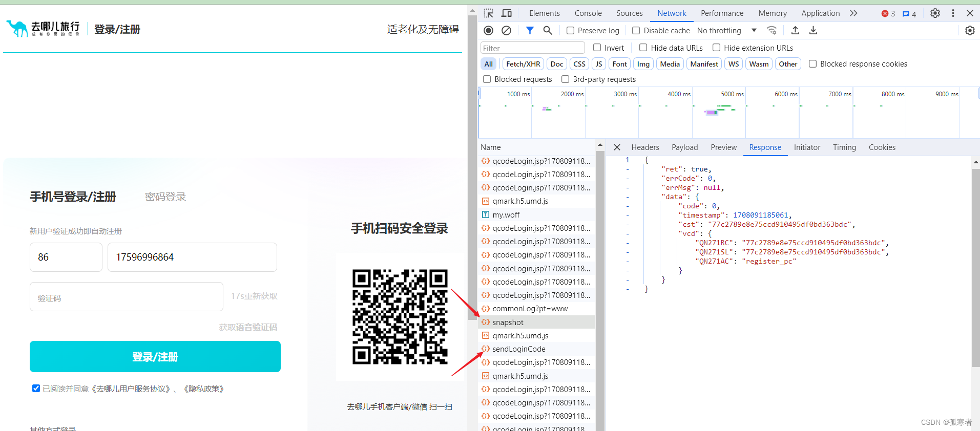This screenshot has width=980, height=431.
Task: Open the Timing detail tab
Action: 844,147
